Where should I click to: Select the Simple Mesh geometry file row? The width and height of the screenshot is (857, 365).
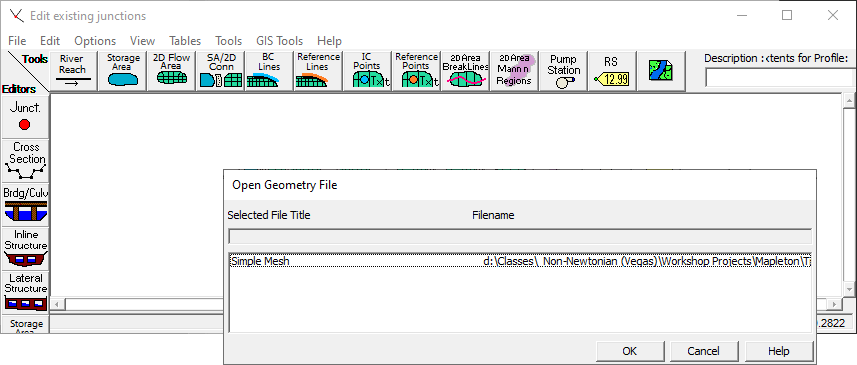click(x=520, y=261)
